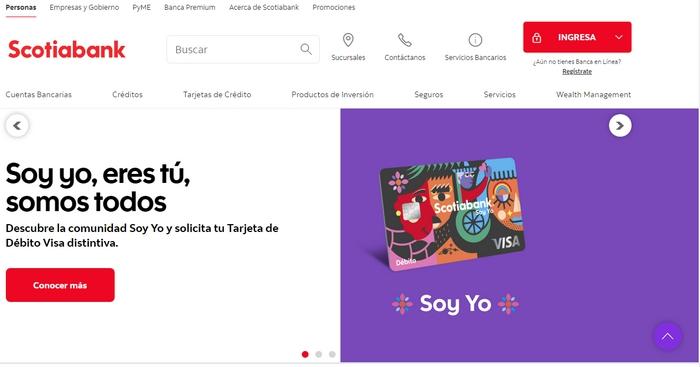This screenshot has height=367, width=700.
Task: Open the Créditos menu
Action: (128, 95)
